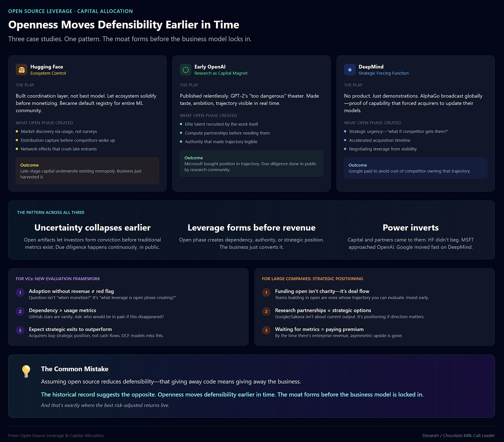Click number 3 badge next to Waiting for metrics
Image resolution: width=504 pixels, height=442 pixels.
coord(266,330)
